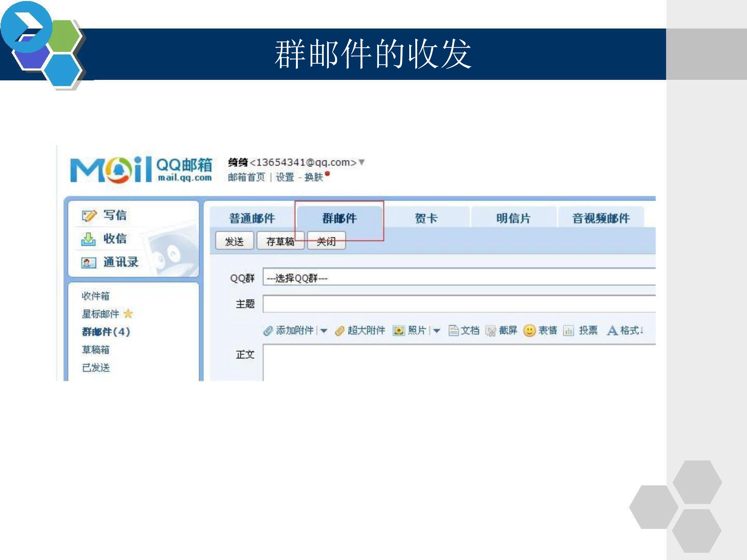This screenshot has width=747, height=560.
Task: Switch to the 贺卡 tab
Action: (x=426, y=218)
